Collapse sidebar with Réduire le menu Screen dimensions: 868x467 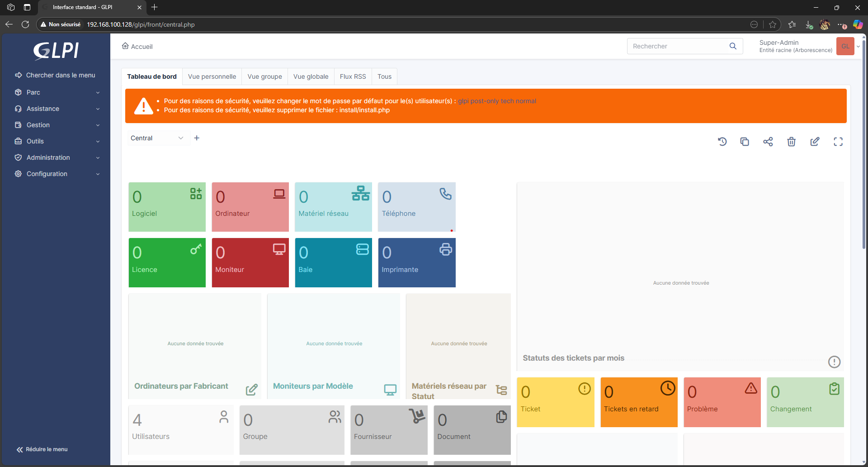click(x=42, y=449)
